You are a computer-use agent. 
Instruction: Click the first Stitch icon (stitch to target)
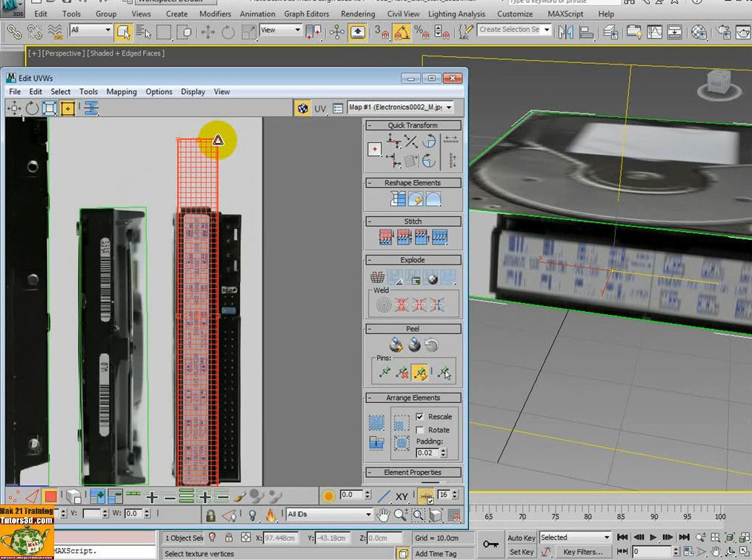click(x=385, y=237)
